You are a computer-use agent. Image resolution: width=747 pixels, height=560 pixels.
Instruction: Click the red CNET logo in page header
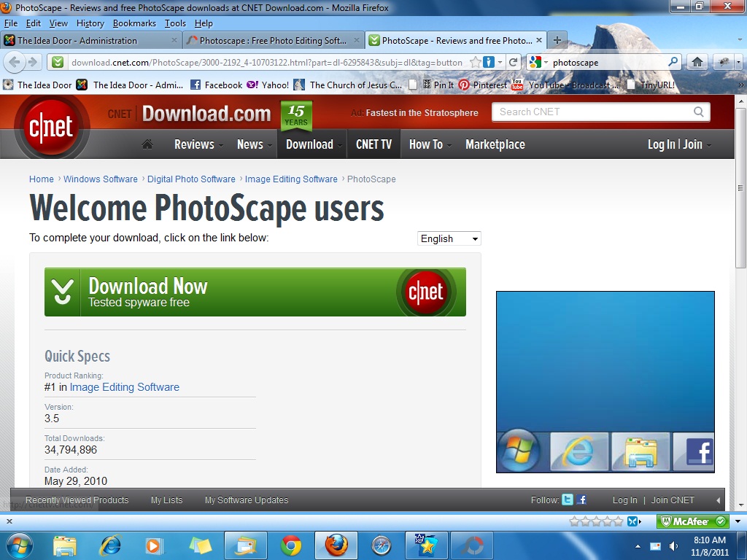(x=52, y=127)
